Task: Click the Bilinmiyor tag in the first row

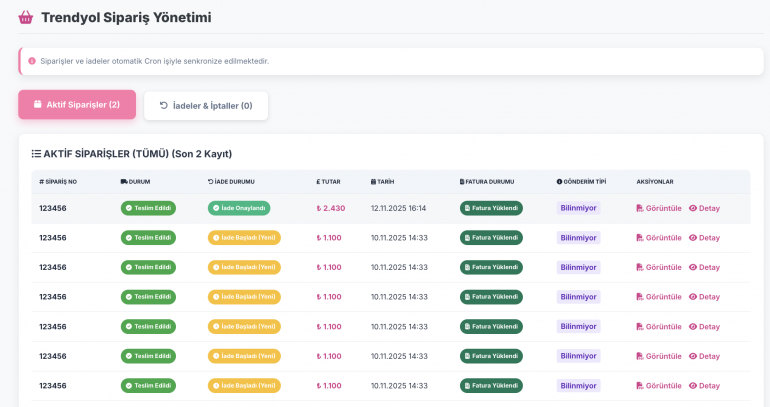Action: tap(578, 208)
